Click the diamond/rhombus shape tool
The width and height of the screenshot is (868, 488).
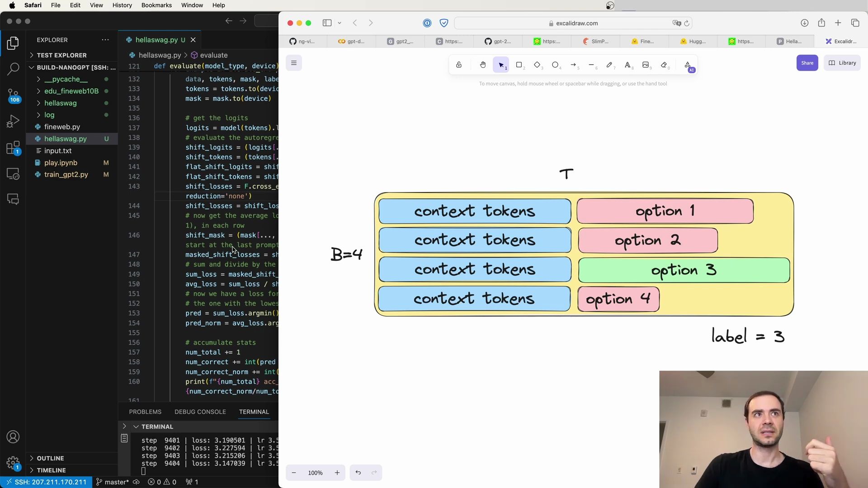point(538,64)
